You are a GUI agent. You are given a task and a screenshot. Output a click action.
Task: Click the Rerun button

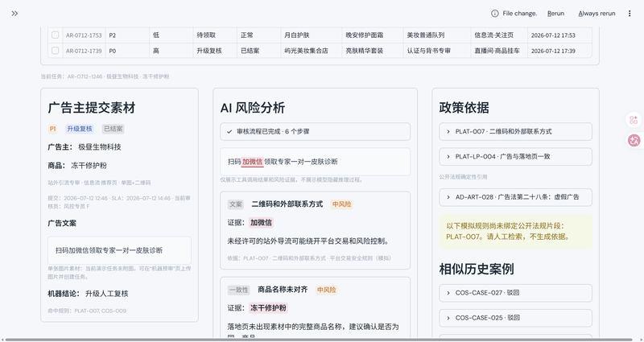point(555,14)
